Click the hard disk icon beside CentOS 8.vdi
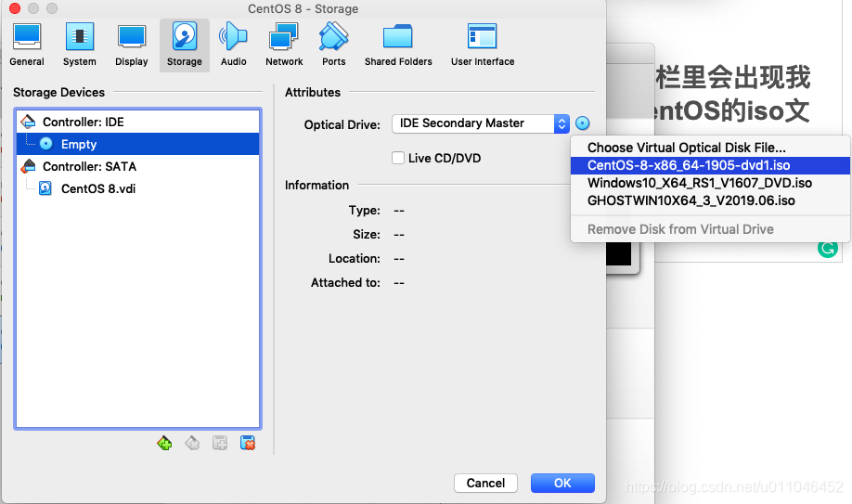 click(45, 188)
